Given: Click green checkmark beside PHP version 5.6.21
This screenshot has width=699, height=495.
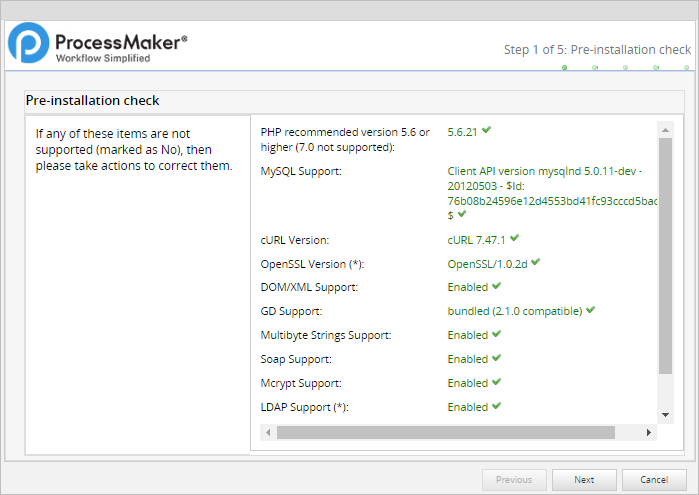Looking at the screenshot, I should pos(487,130).
